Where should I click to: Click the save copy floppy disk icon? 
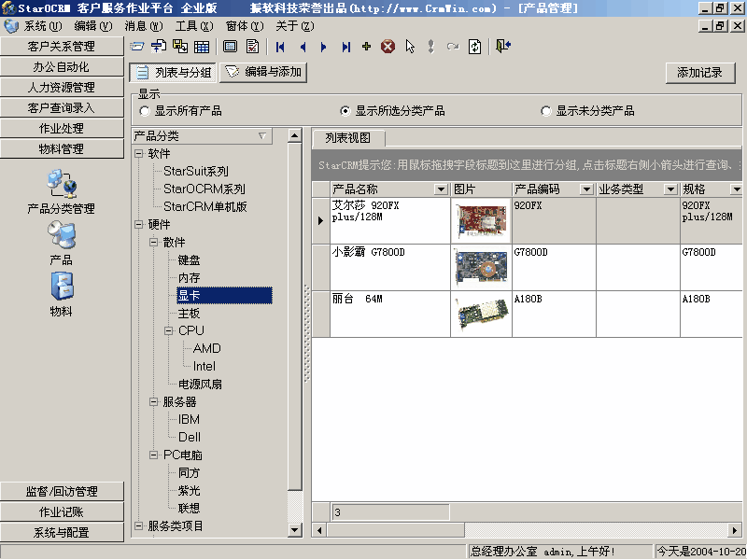coord(180,46)
